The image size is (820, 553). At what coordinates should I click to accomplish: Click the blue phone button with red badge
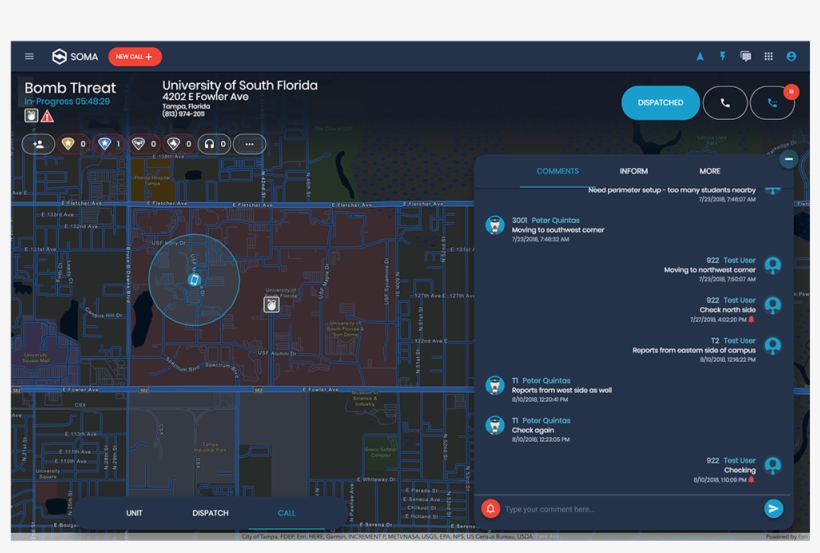[x=772, y=103]
